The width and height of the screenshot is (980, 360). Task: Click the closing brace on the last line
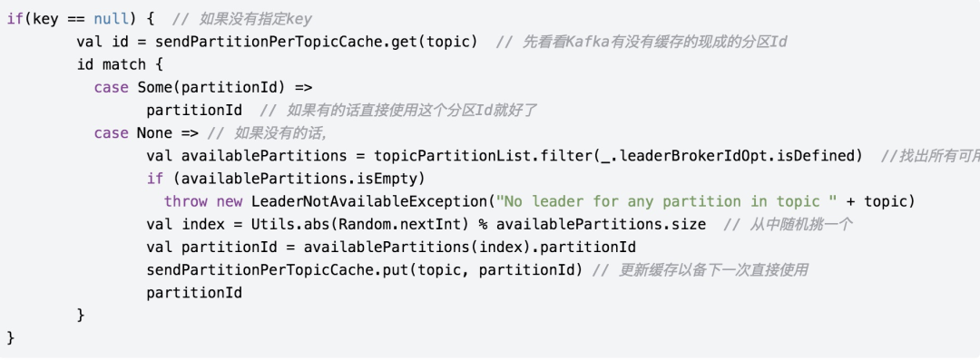9,338
